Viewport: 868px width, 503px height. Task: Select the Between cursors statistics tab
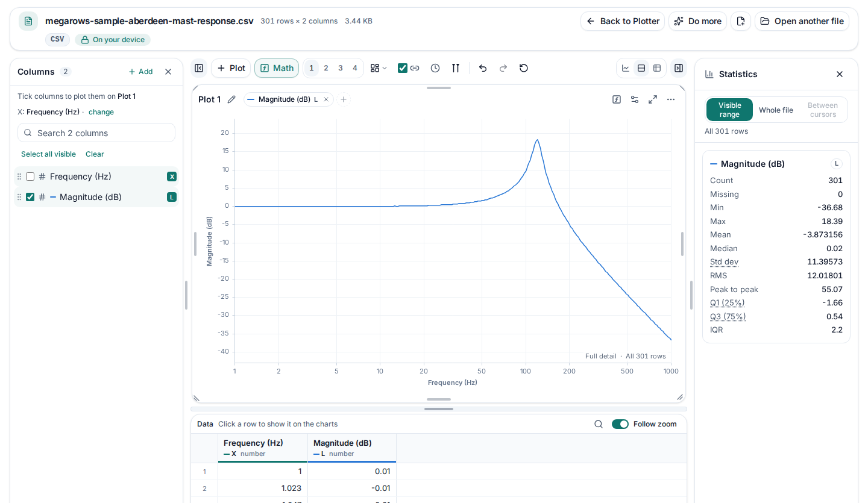coord(823,110)
